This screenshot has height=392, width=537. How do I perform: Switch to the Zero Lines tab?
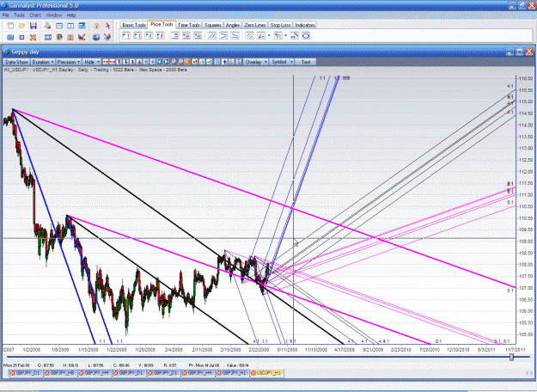pyautogui.click(x=255, y=25)
